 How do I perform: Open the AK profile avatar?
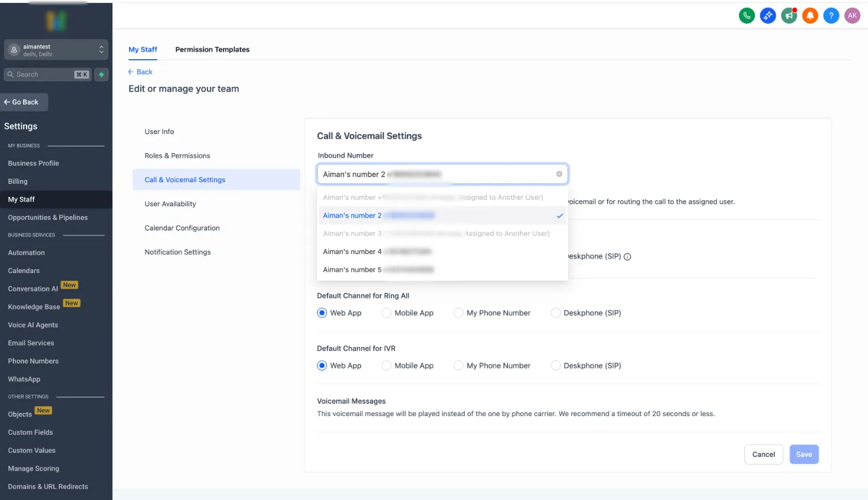(x=852, y=16)
